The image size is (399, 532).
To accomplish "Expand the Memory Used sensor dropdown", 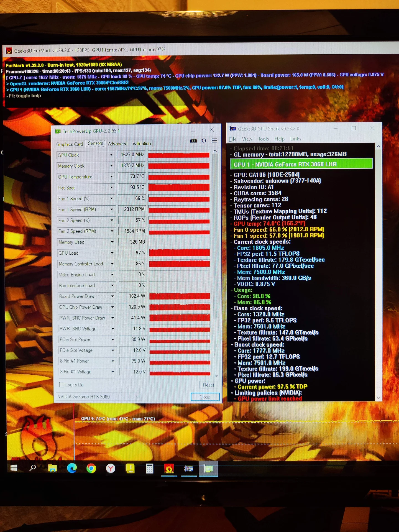I will click(x=112, y=242).
